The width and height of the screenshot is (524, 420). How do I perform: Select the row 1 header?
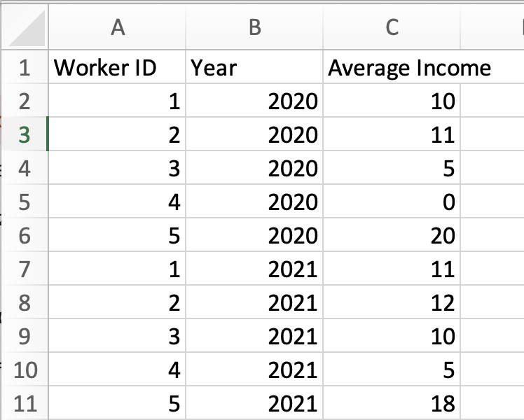tap(25, 68)
